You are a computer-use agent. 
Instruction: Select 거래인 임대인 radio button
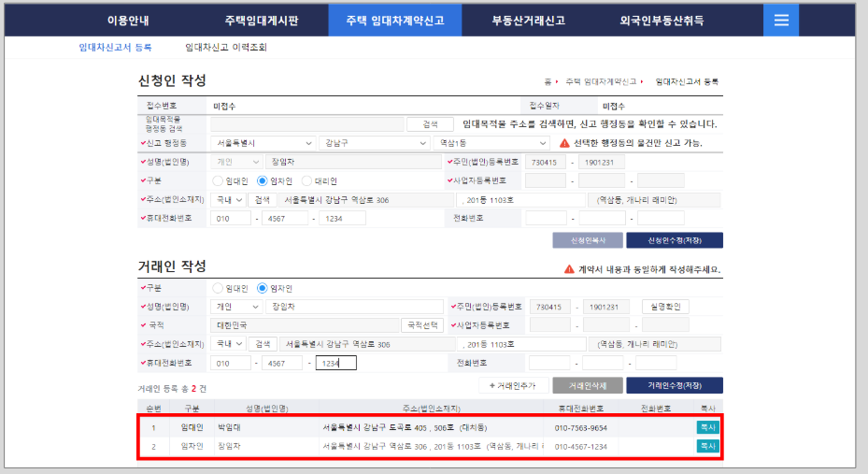click(218, 288)
